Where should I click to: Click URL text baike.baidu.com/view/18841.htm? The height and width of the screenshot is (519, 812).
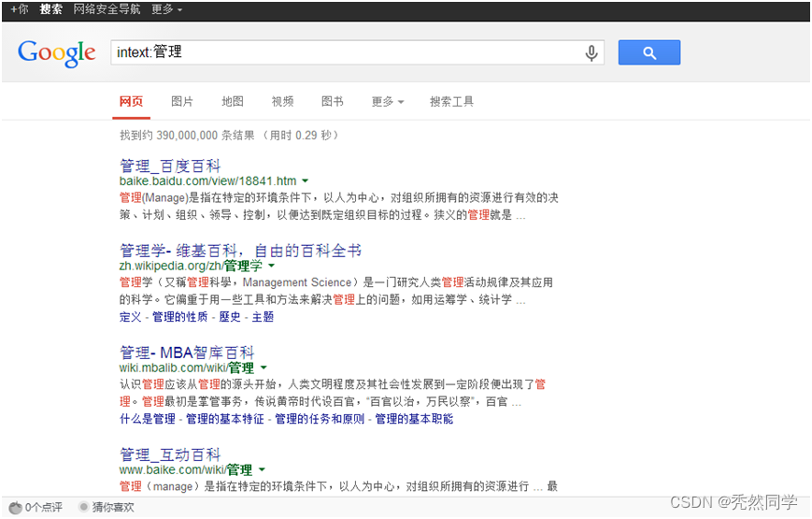click(x=208, y=181)
